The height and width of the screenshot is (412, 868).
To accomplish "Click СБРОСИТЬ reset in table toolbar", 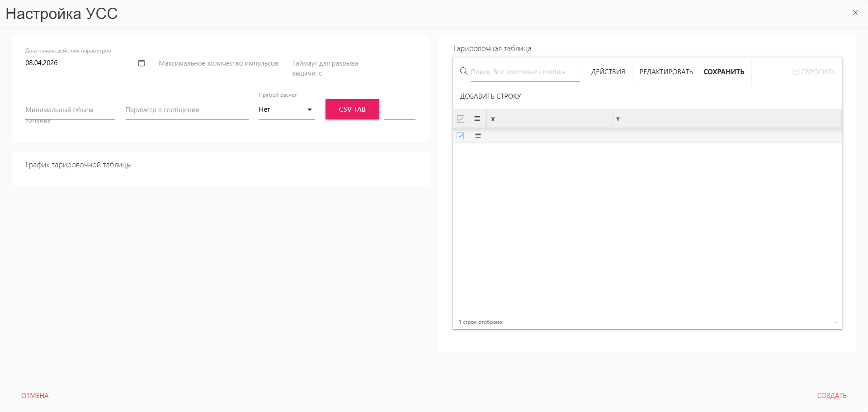I will (x=813, y=72).
